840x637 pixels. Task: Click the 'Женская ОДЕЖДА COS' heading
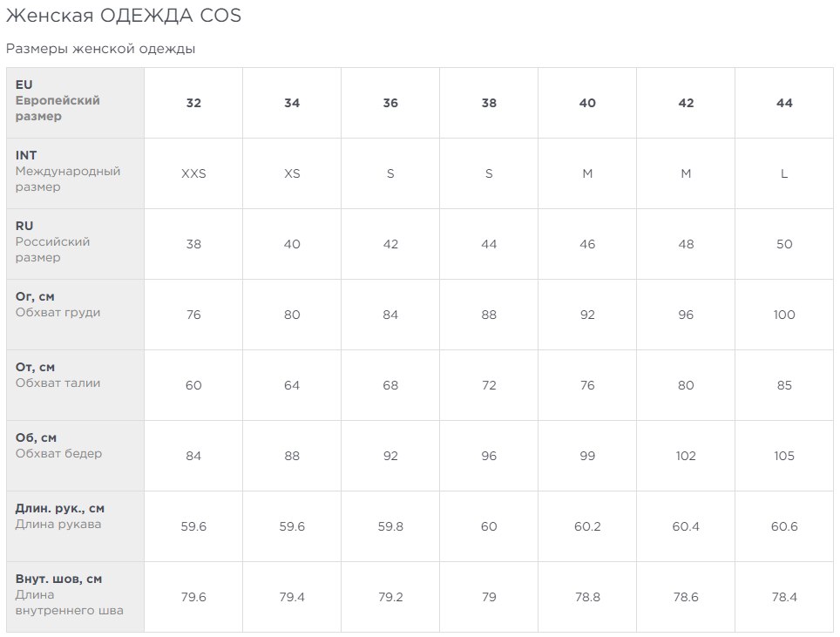pos(123,16)
